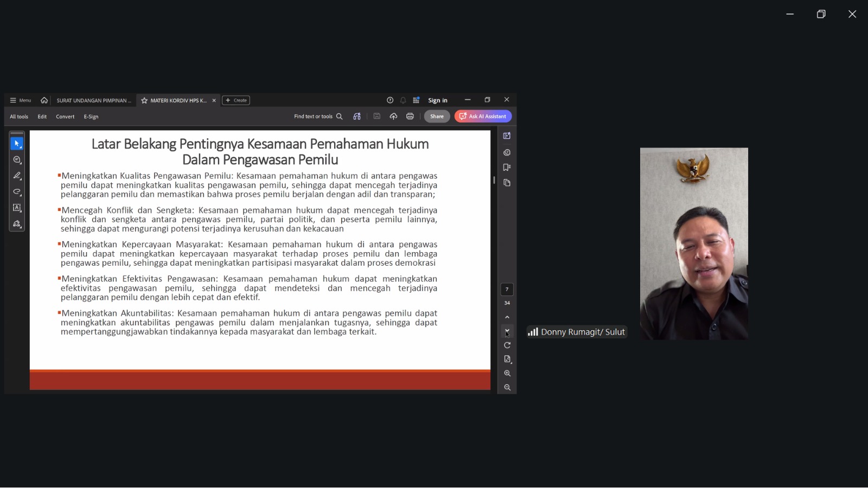Viewport: 868px width, 488px height.
Task: Open the page display options icon
Action: point(507,359)
